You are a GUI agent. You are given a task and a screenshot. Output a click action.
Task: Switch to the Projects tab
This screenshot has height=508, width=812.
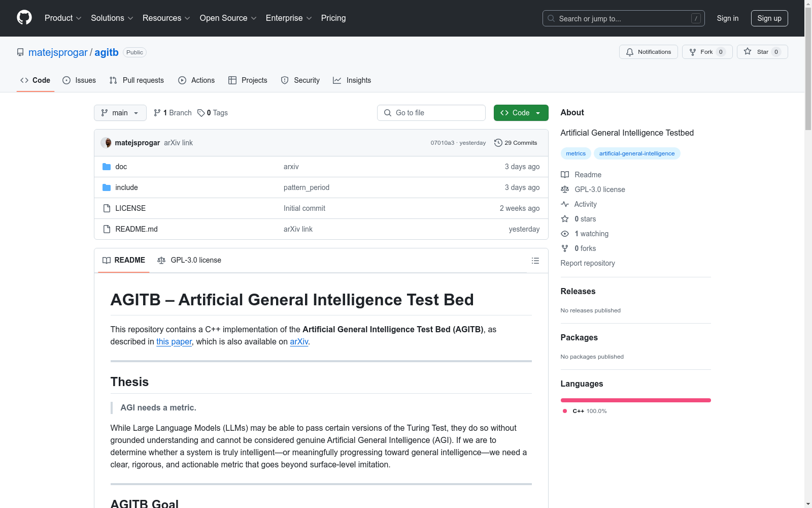(248, 80)
